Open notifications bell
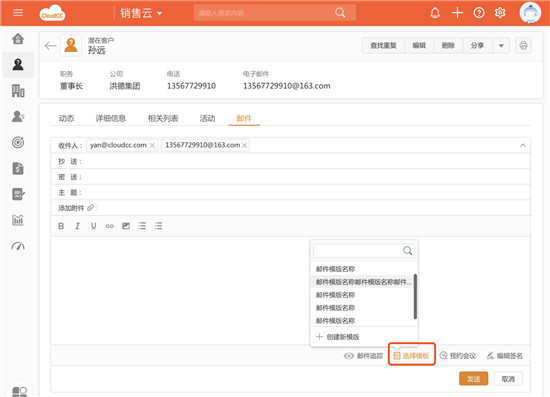550x397 pixels. tap(435, 13)
